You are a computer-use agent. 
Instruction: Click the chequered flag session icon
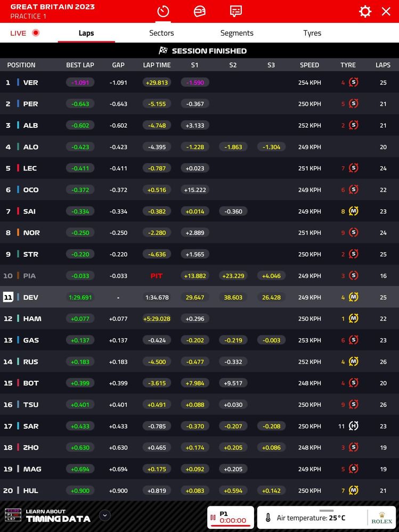[163, 51]
